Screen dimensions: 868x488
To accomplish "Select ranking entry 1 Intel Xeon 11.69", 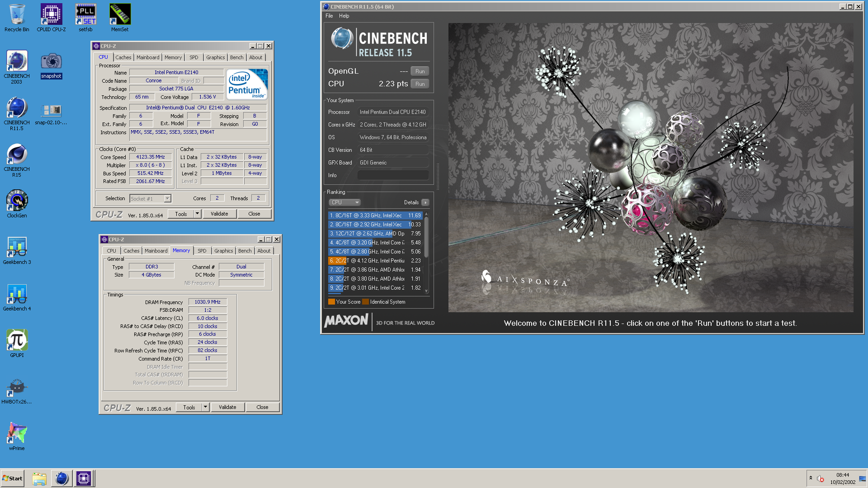I will pyautogui.click(x=375, y=216).
